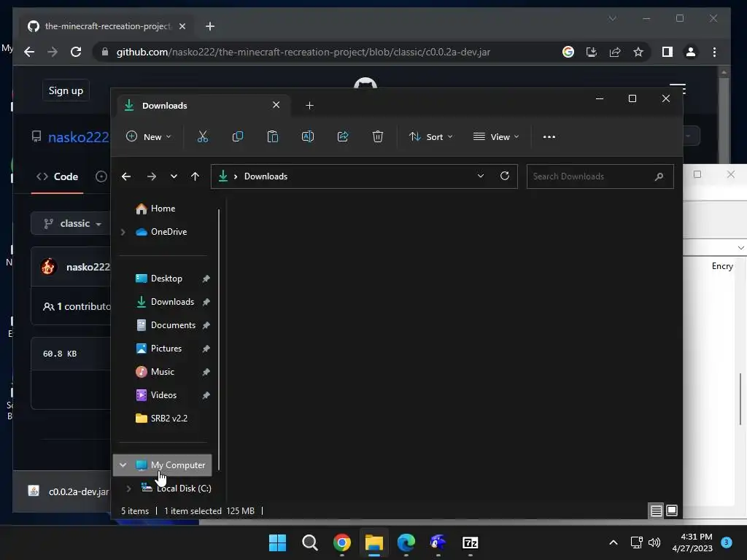
Task: Go back in File Explorer navigation
Action: (126, 176)
